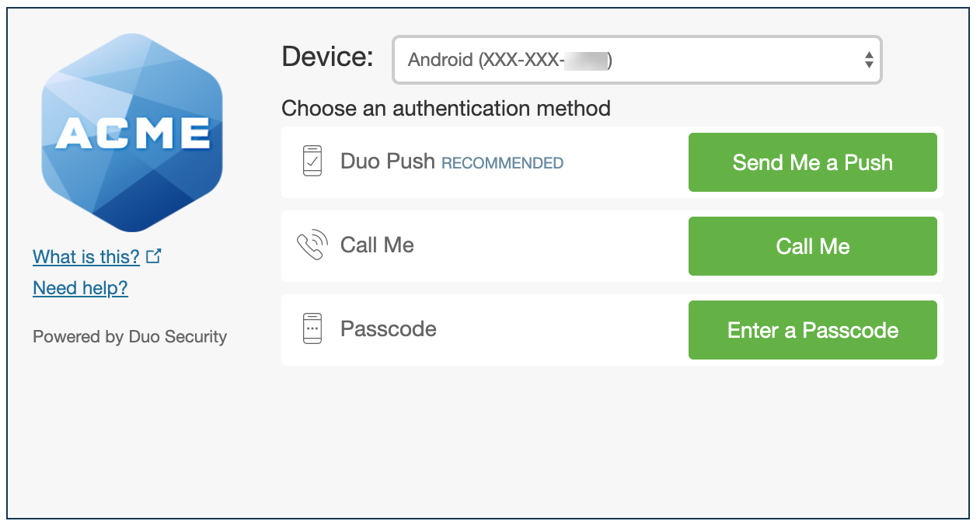The image size is (980, 528).
Task: Click the "RECOMMENDED" tag next to Duo Push
Action: pyautogui.click(x=502, y=163)
